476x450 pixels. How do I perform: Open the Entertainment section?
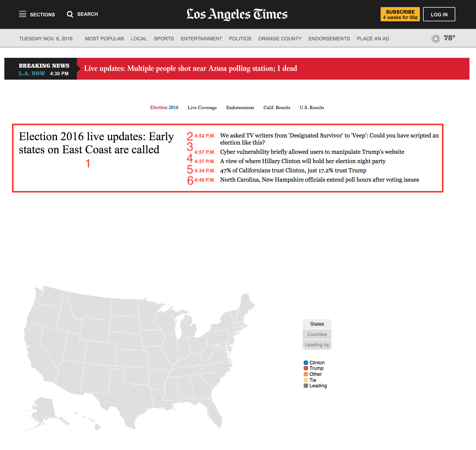201,38
